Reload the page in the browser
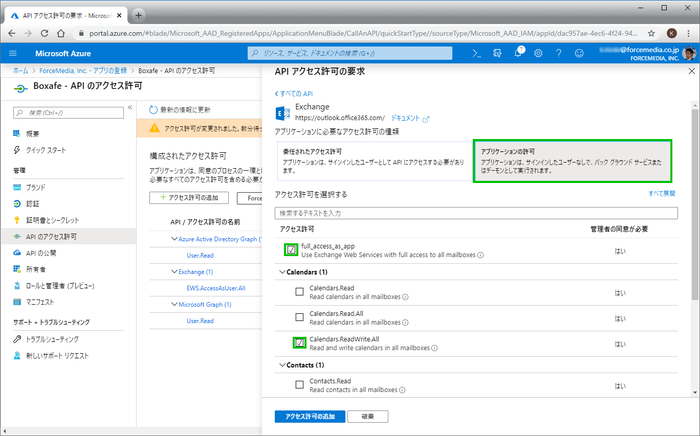The height and width of the screenshot is (436, 700). click(x=44, y=33)
